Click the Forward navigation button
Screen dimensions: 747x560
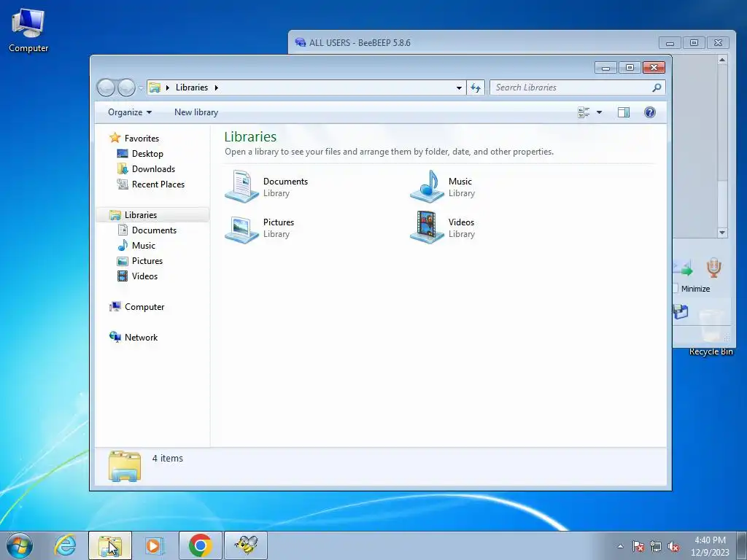pyautogui.click(x=126, y=87)
